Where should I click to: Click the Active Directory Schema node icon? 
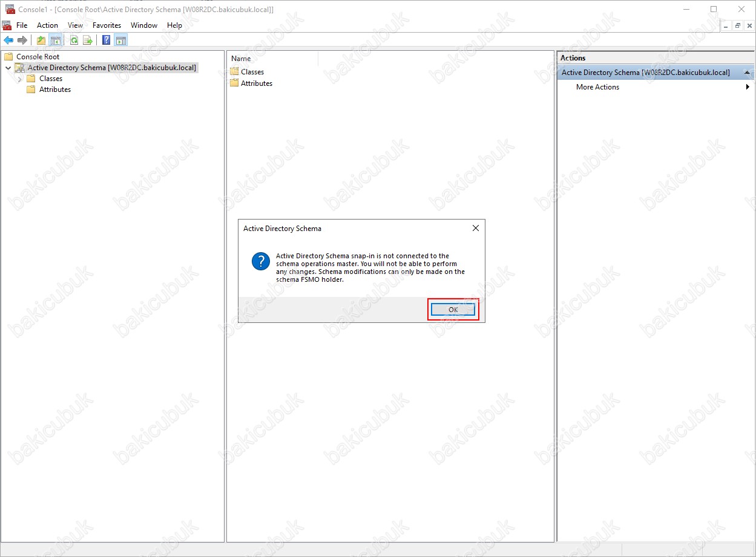tap(20, 68)
